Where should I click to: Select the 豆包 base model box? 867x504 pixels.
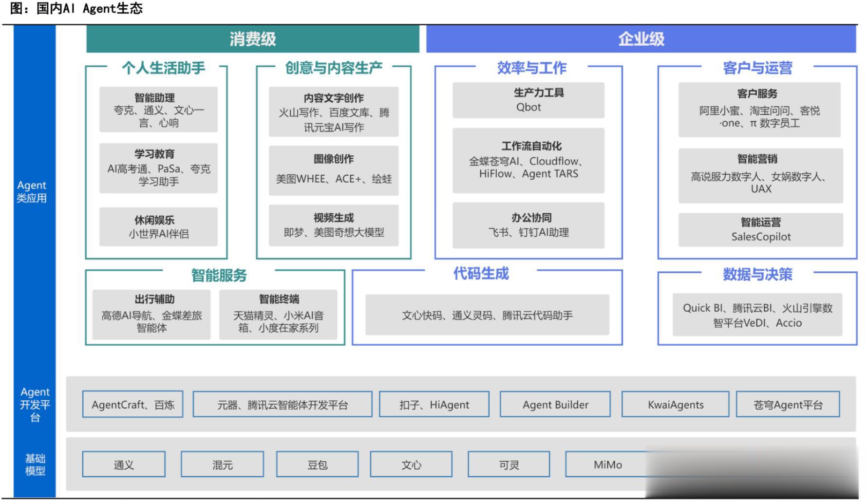pos(317,465)
